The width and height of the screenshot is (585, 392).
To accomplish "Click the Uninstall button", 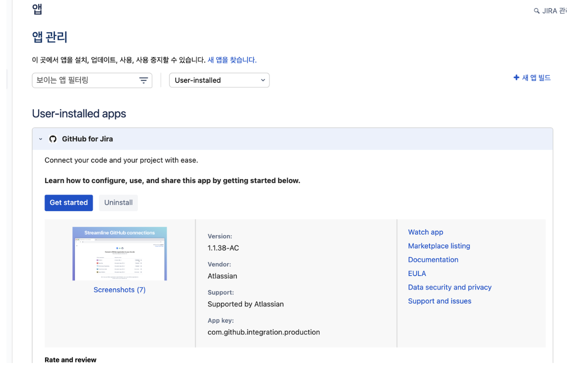I will [118, 203].
